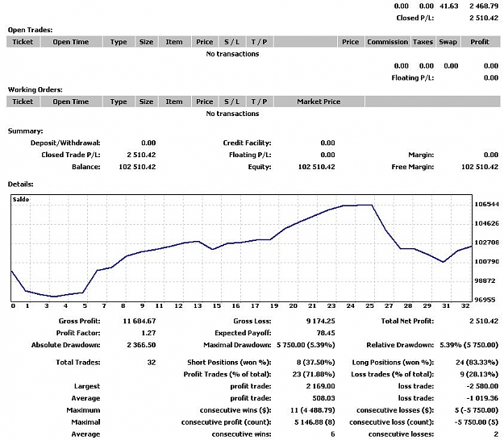Select the '5.39% (5 750.00)' relative drawdown value

click(469, 345)
